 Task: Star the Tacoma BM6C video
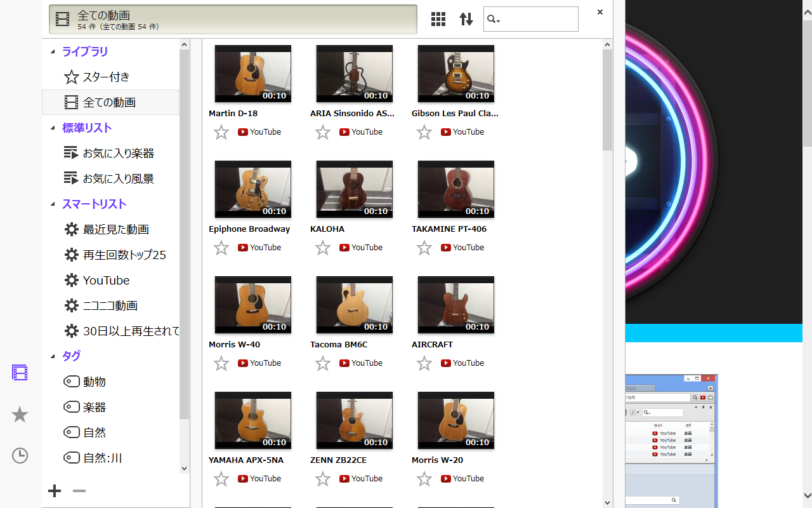323,363
